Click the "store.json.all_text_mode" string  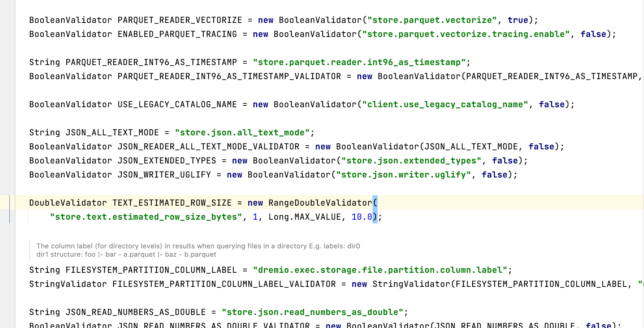(242, 133)
